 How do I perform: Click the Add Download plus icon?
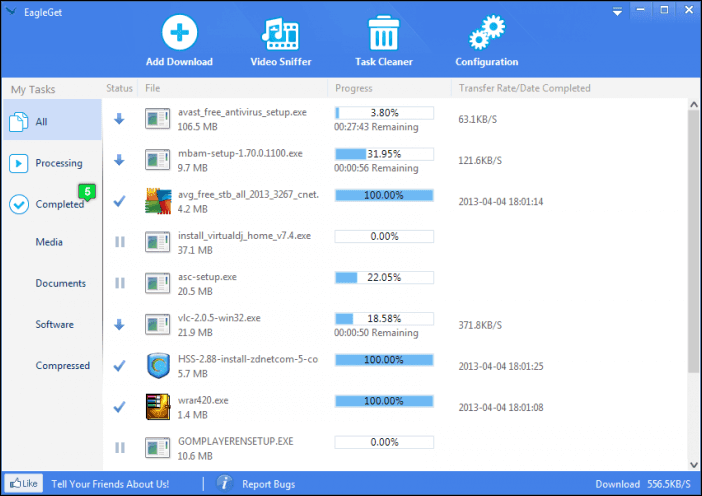tap(179, 32)
